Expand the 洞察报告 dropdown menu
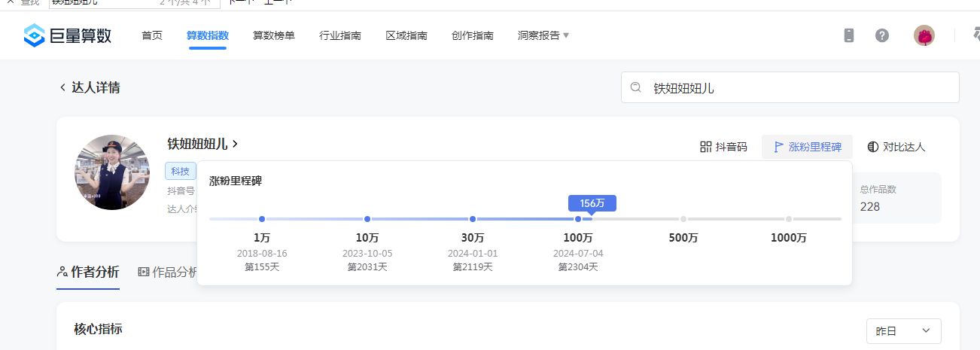This screenshot has width=980, height=350. (x=543, y=35)
